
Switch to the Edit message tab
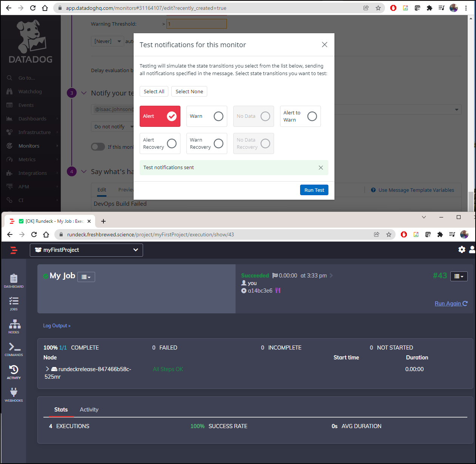click(x=102, y=190)
